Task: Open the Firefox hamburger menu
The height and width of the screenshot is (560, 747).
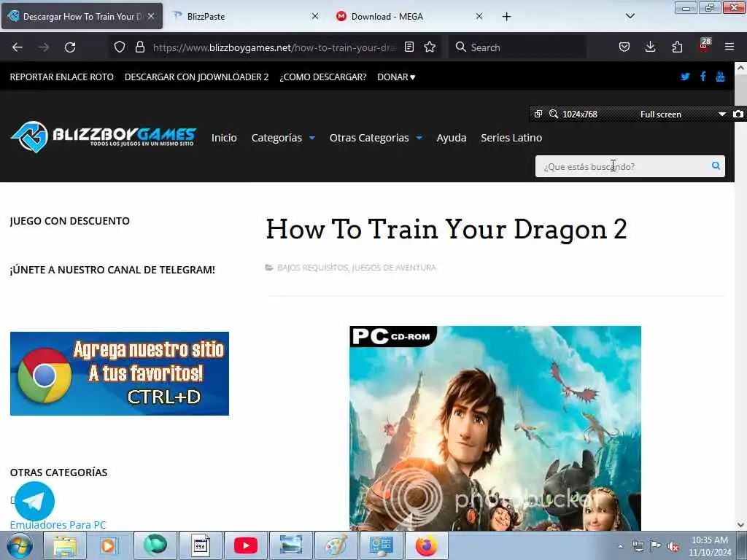Action: tap(729, 47)
